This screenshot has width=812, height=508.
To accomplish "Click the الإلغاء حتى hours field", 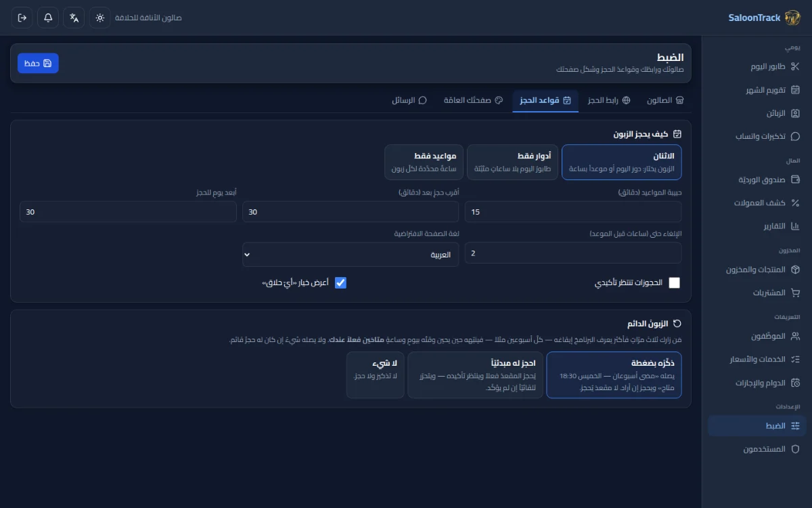I will click(573, 254).
